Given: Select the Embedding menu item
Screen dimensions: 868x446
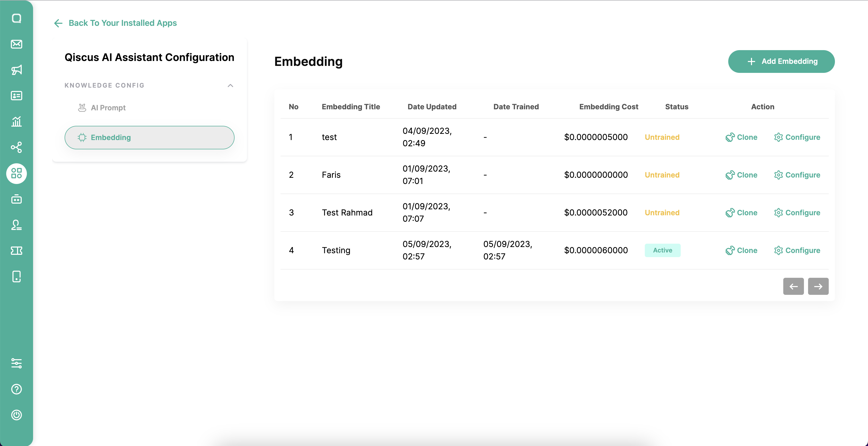Looking at the screenshot, I should click(x=149, y=137).
